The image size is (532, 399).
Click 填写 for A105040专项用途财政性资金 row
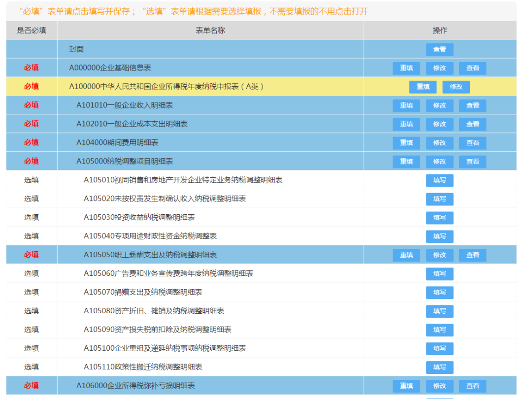click(x=439, y=236)
